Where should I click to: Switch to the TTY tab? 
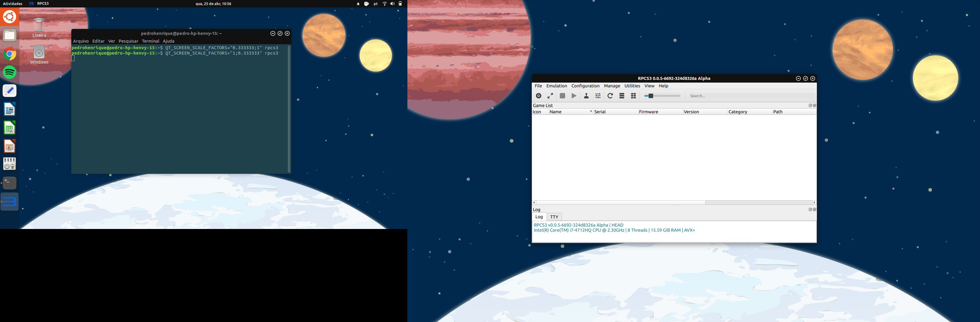click(x=554, y=217)
